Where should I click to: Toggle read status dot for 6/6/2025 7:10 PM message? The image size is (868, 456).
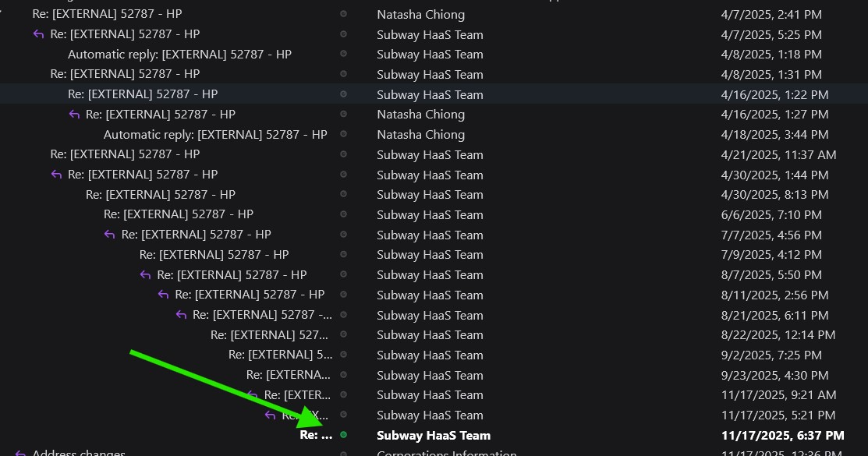point(343,214)
